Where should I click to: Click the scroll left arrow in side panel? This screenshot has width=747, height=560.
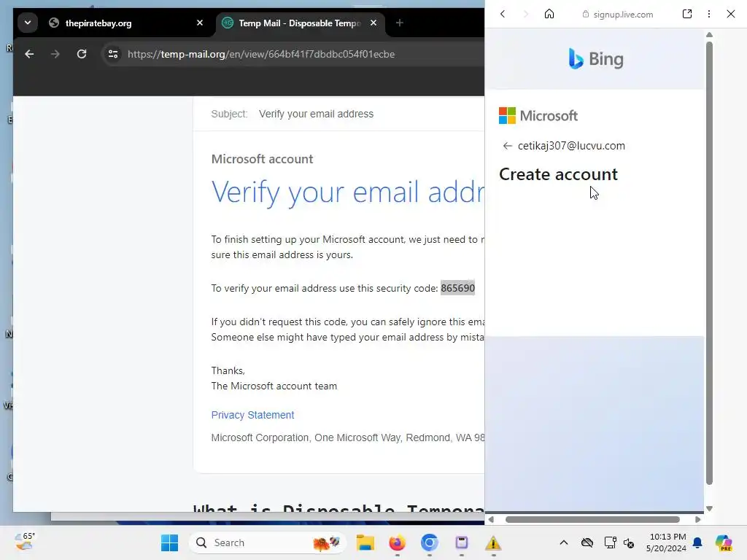pos(491,519)
